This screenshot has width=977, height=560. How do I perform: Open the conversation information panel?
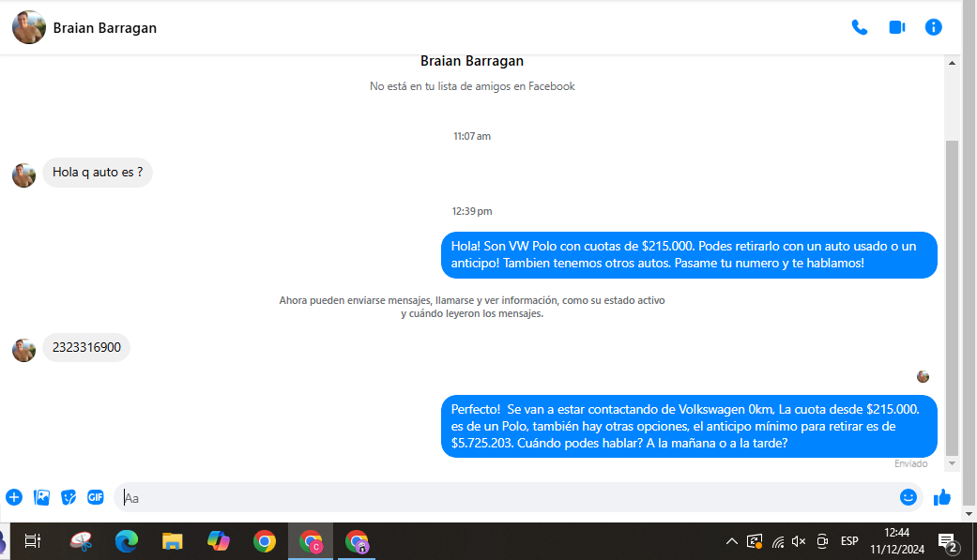(934, 27)
